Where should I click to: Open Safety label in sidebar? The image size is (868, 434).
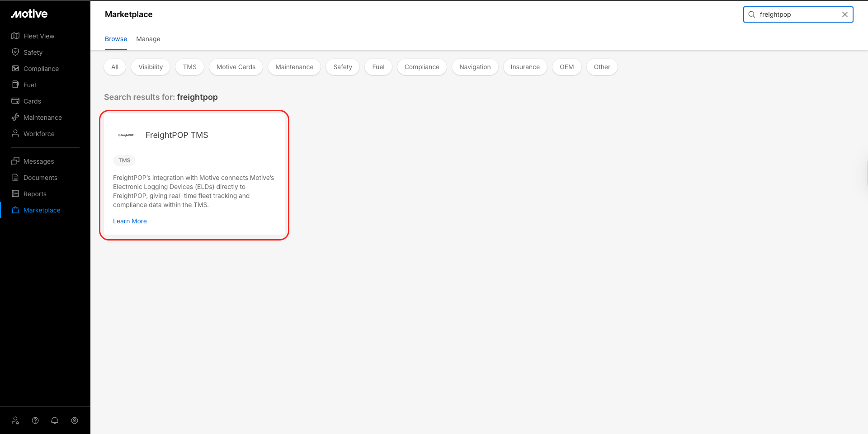[x=33, y=52]
